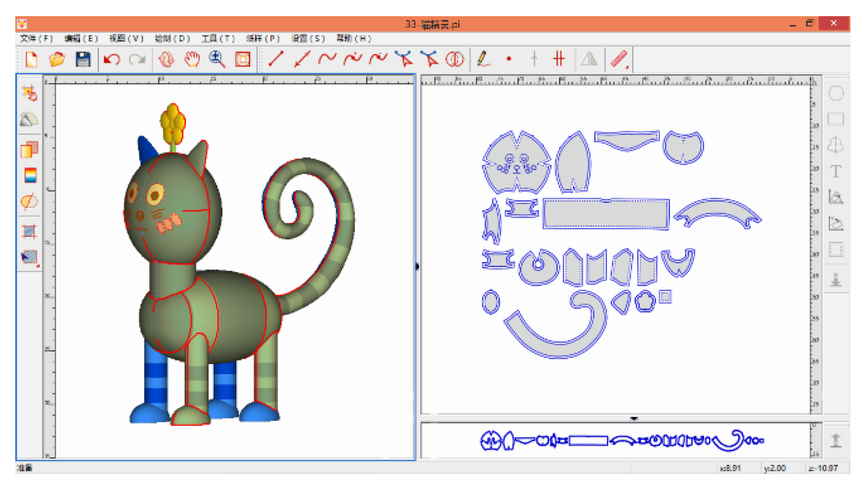Activate the zoom magnifier tool
Image resolution: width=868 pixels, height=492 pixels.
point(217,59)
